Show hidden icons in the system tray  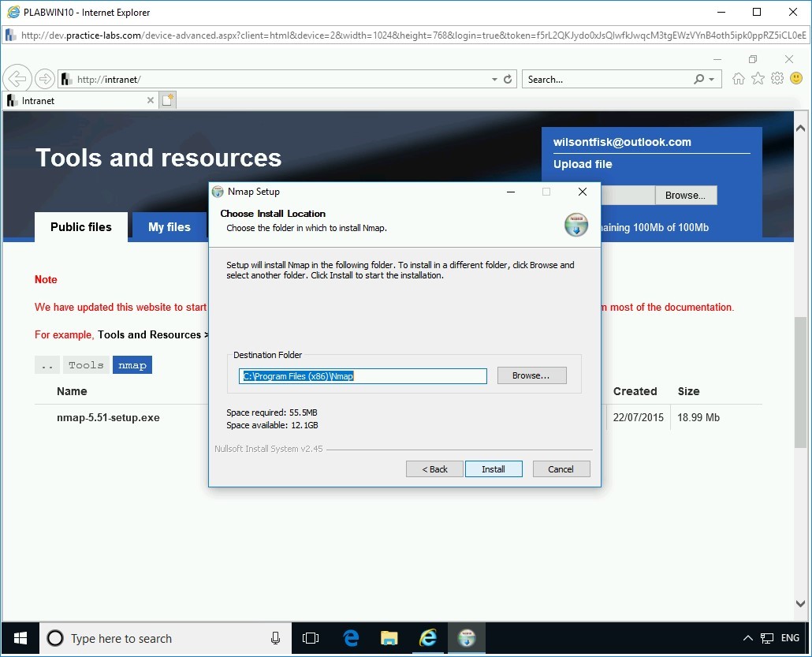pyautogui.click(x=747, y=638)
